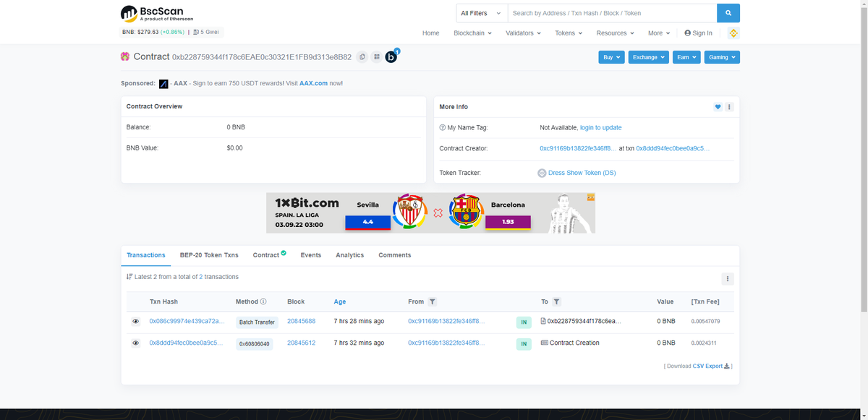Image resolution: width=868 pixels, height=420 pixels.
Task: Click the ad label icon on banner
Action: pos(590,197)
